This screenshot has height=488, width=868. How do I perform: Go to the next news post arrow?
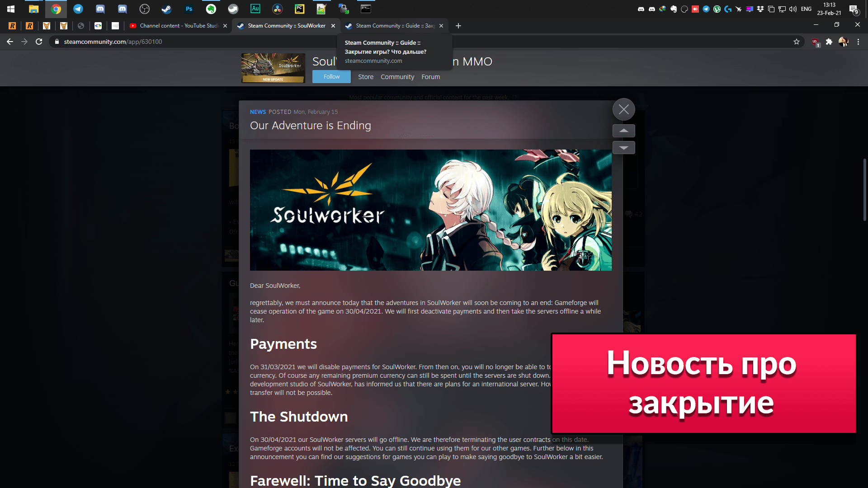pyautogui.click(x=624, y=148)
